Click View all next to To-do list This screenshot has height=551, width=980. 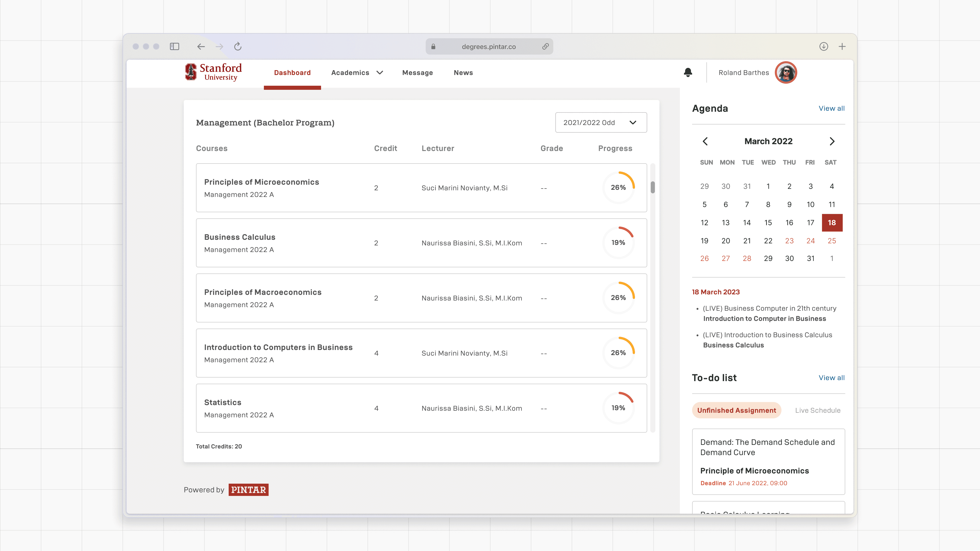[x=831, y=378]
